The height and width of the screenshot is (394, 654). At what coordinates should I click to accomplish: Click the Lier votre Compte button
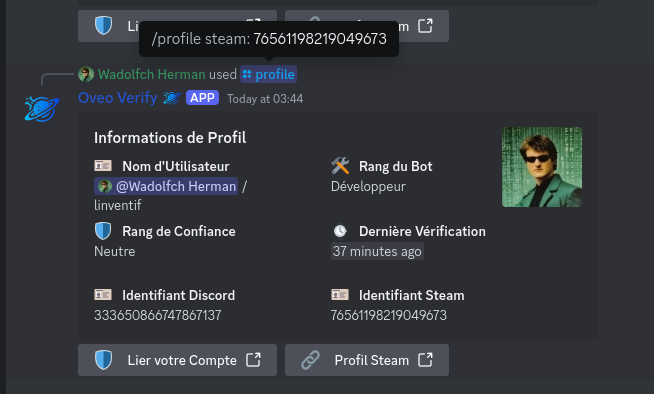(x=177, y=360)
